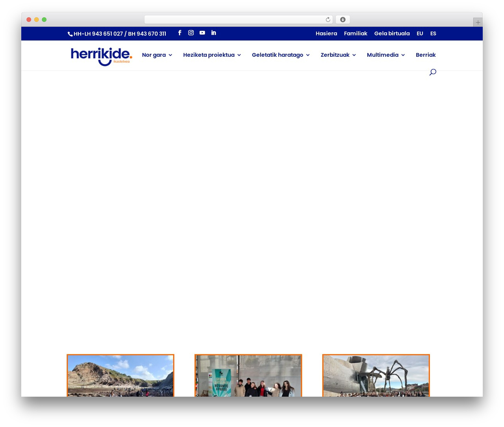Open the YouTube social icon
Screen dimensions: 504x427
(x=202, y=33)
